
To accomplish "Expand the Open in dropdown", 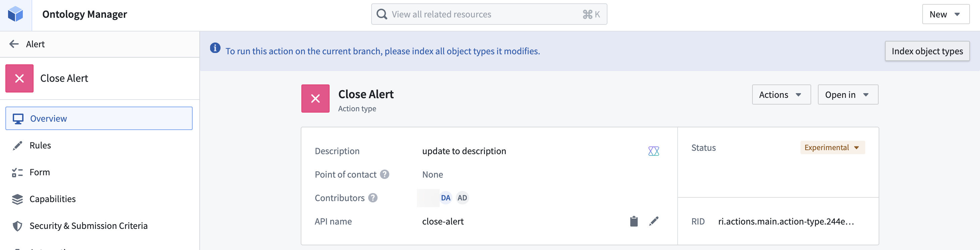I will pyautogui.click(x=848, y=94).
